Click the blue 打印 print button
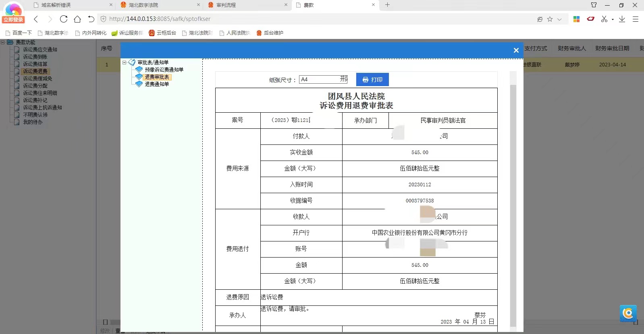644x334 pixels. [372, 80]
